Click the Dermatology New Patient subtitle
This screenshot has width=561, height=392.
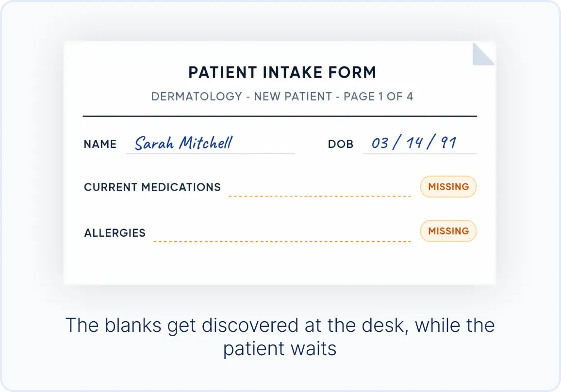(x=282, y=96)
